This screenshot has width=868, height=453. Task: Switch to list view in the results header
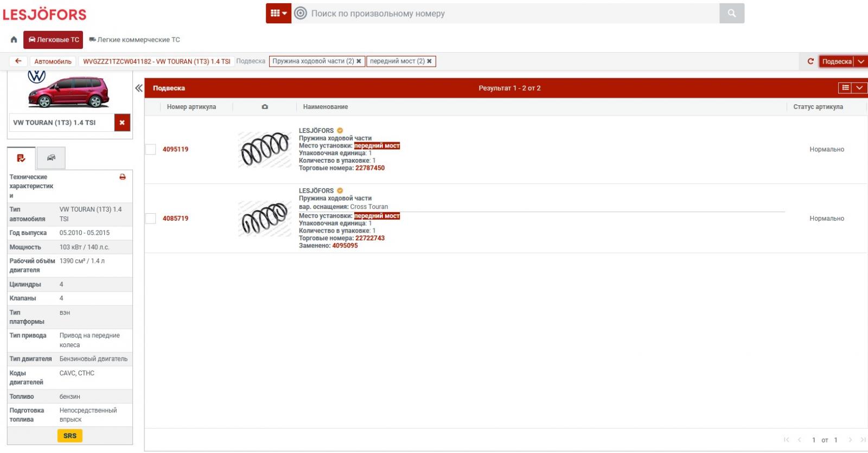[845, 88]
